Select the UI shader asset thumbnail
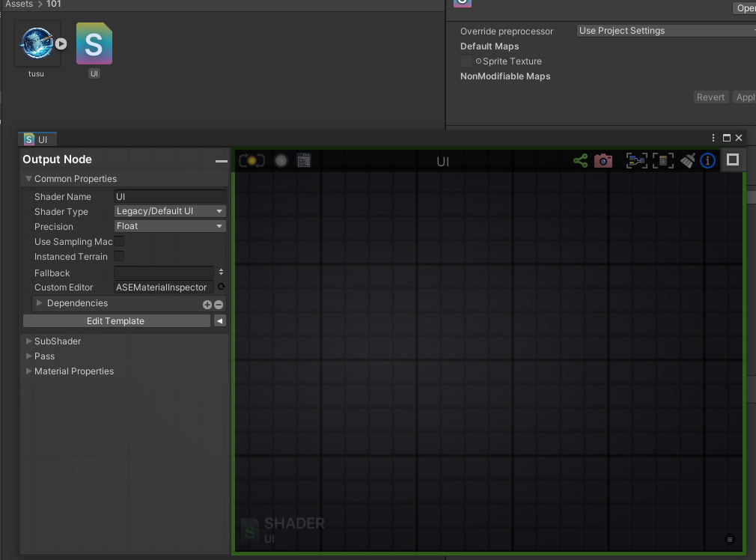The image size is (756, 560). point(94,43)
